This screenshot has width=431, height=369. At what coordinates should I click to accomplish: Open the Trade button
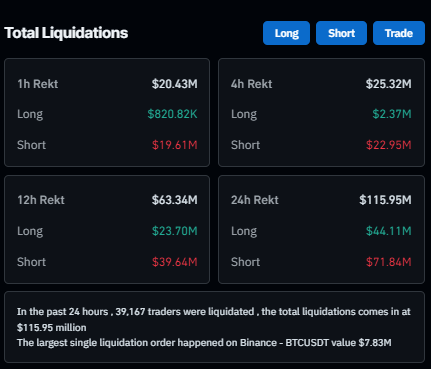point(399,33)
